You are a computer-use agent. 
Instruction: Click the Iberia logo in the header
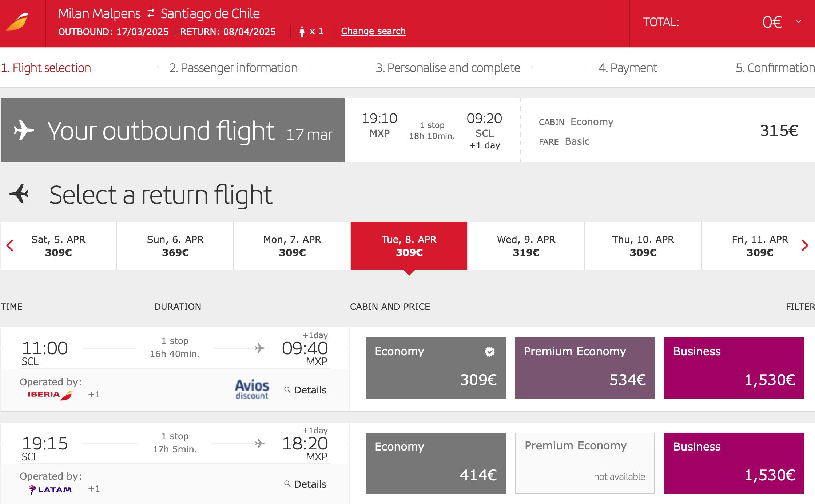[17, 22]
